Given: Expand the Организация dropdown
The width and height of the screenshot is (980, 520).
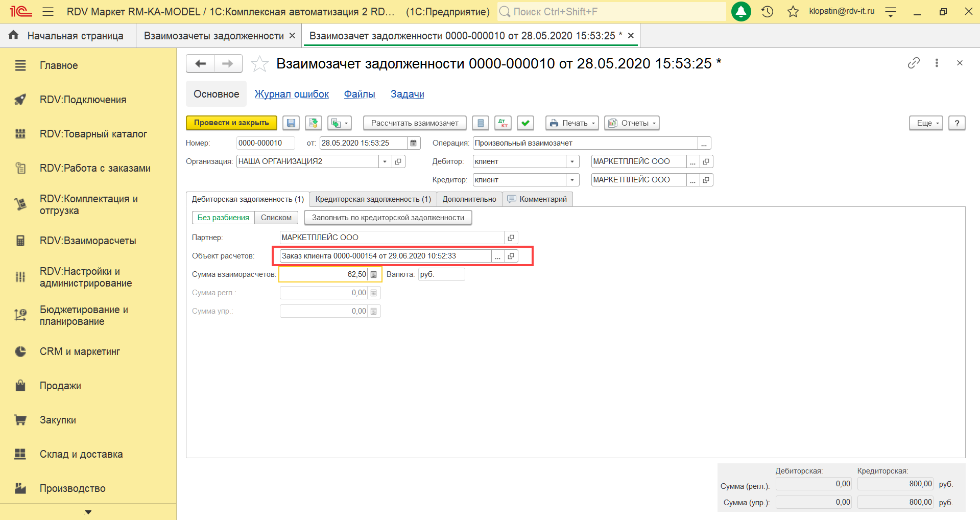Looking at the screenshot, I should coord(385,161).
